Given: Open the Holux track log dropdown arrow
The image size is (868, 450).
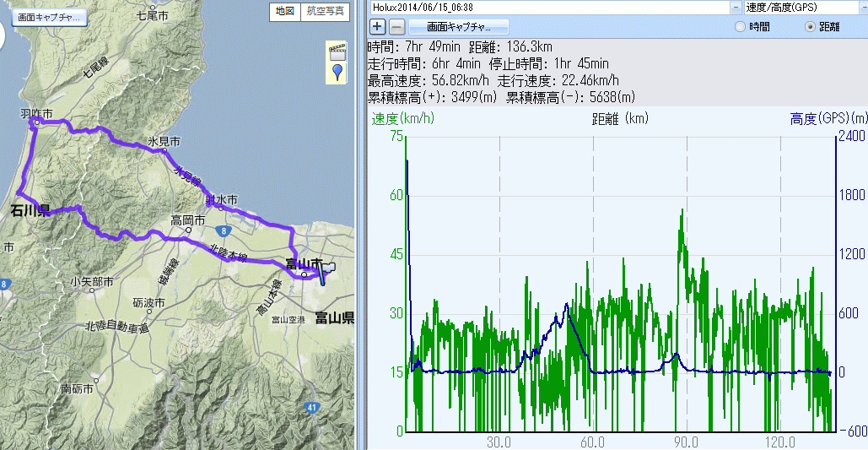Looking at the screenshot, I should click(x=736, y=8).
